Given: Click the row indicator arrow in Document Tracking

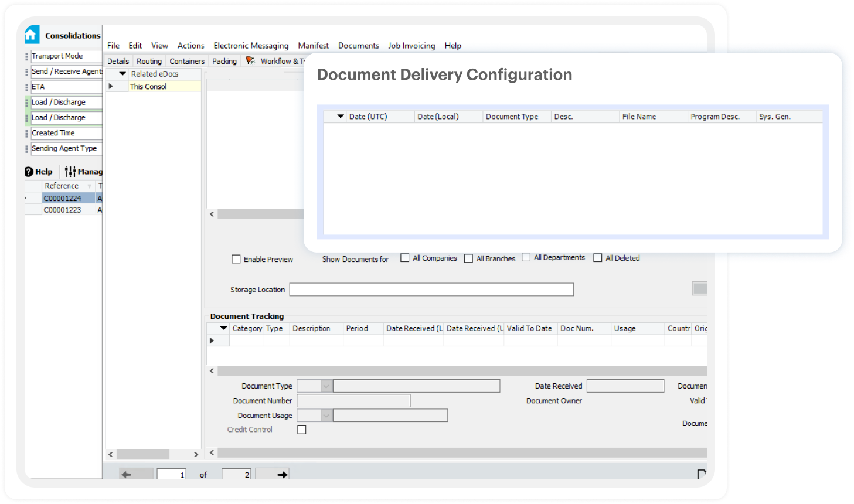Looking at the screenshot, I should (212, 340).
